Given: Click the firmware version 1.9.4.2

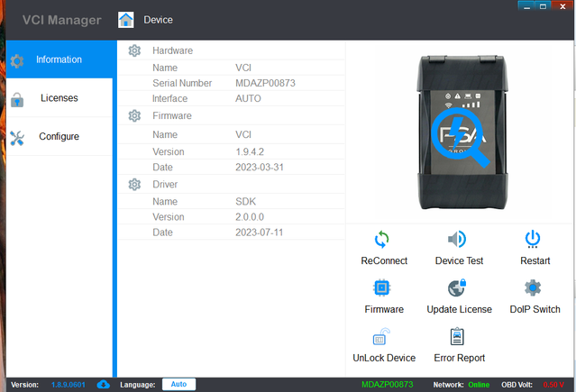Looking at the screenshot, I should click(250, 151).
